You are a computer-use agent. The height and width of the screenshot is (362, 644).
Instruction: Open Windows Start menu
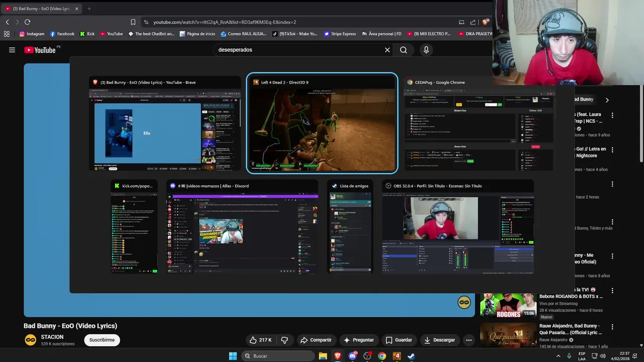pyautogui.click(x=233, y=356)
